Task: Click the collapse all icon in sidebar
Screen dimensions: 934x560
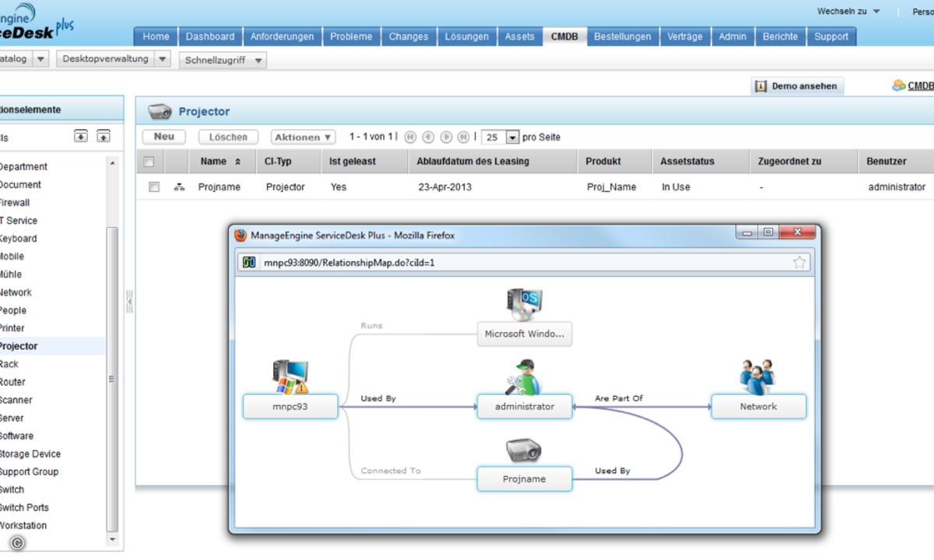Action: [x=104, y=136]
